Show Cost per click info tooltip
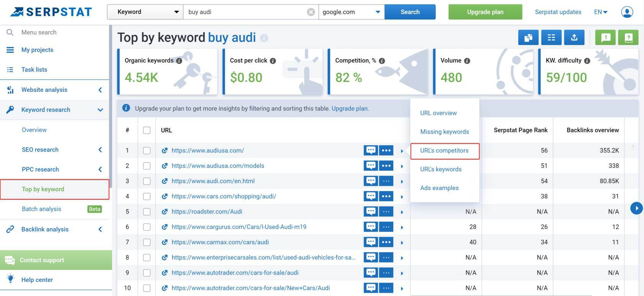Screen dimensions: 644x296 click(x=273, y=61)
